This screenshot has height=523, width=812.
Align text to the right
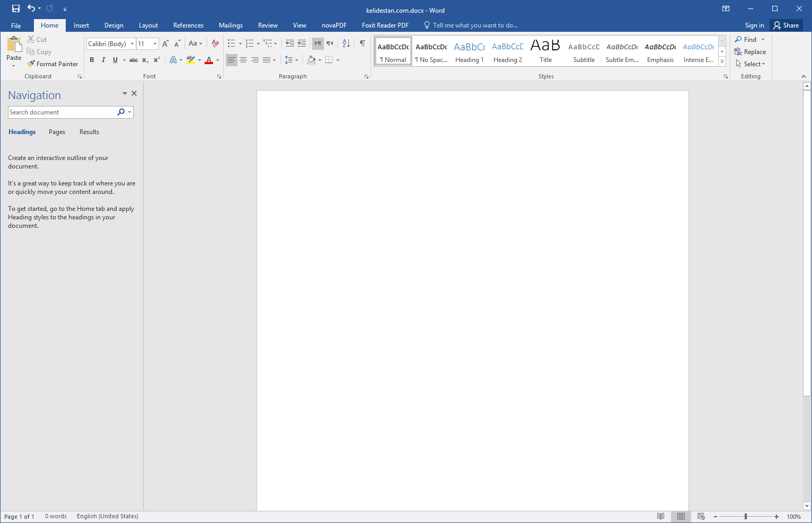[x=255, y=60]
